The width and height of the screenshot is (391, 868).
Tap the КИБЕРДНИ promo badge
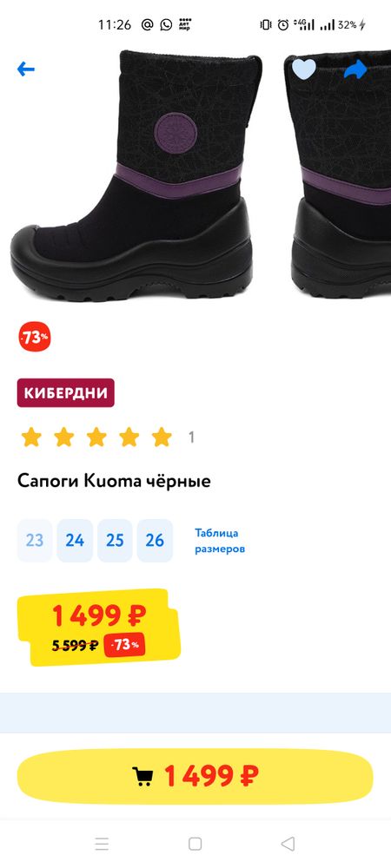(x=66, y=393)
